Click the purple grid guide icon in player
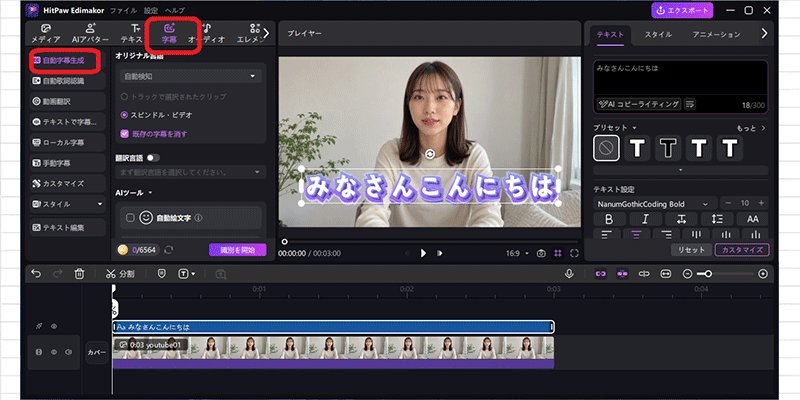800x400 pixels. [x=558, y=253]
